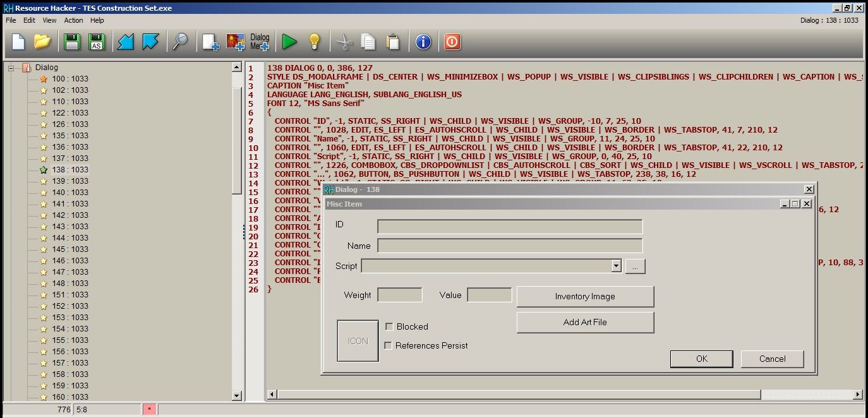This screenshot has width=868, height=418.
Task: Open a file via folder icon
Action: tap(42, 42)
